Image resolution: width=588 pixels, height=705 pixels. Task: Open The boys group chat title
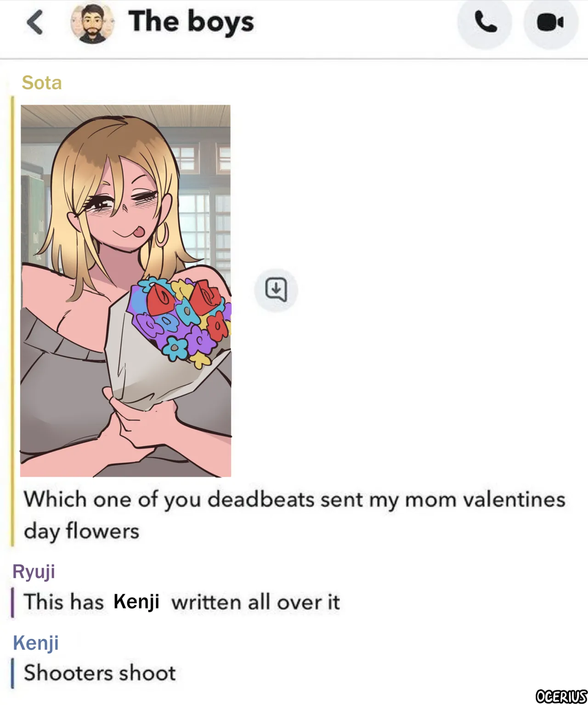[191, 22]
